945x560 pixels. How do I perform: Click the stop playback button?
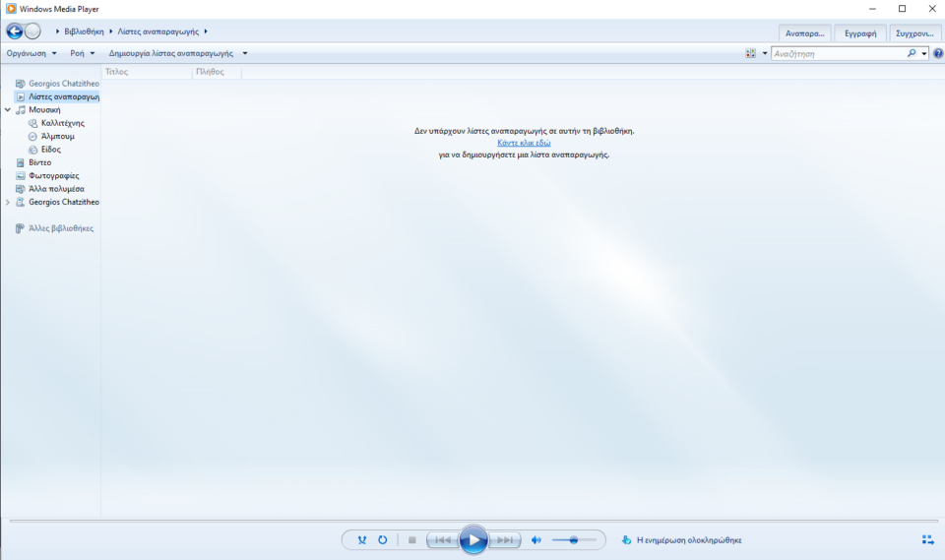coord(412,540)
